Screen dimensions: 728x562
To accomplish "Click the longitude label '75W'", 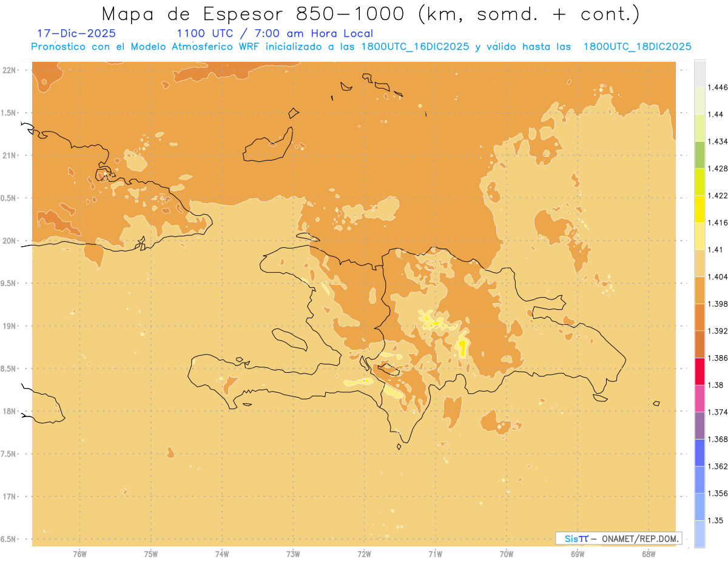I will 150,554.
